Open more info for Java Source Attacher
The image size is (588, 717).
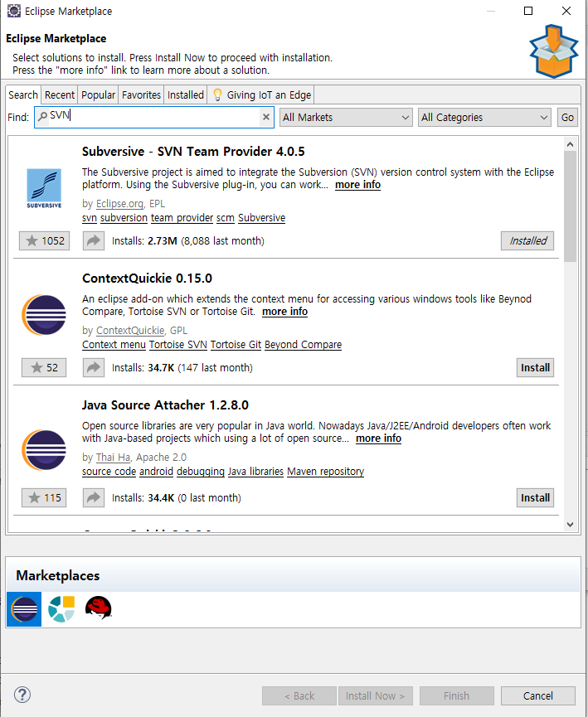tap(378, 438)
